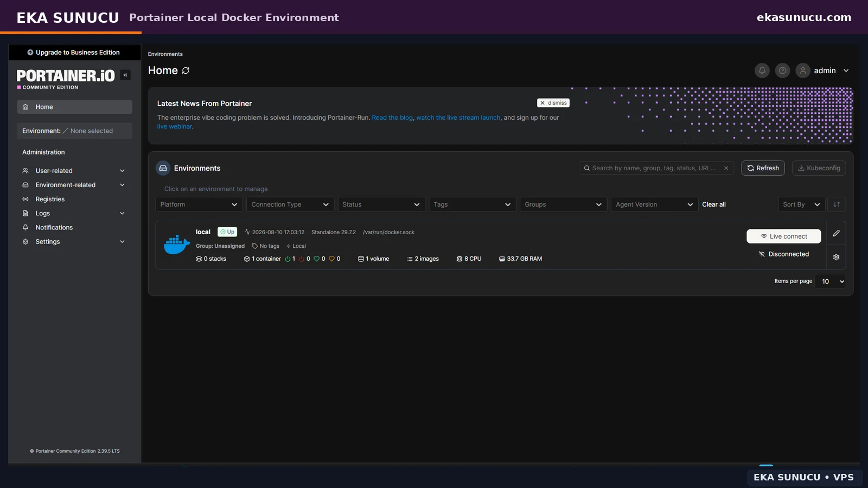Open the help question-mark icon in the header
The image size is (868, 488).
click(x=782, y=70)
